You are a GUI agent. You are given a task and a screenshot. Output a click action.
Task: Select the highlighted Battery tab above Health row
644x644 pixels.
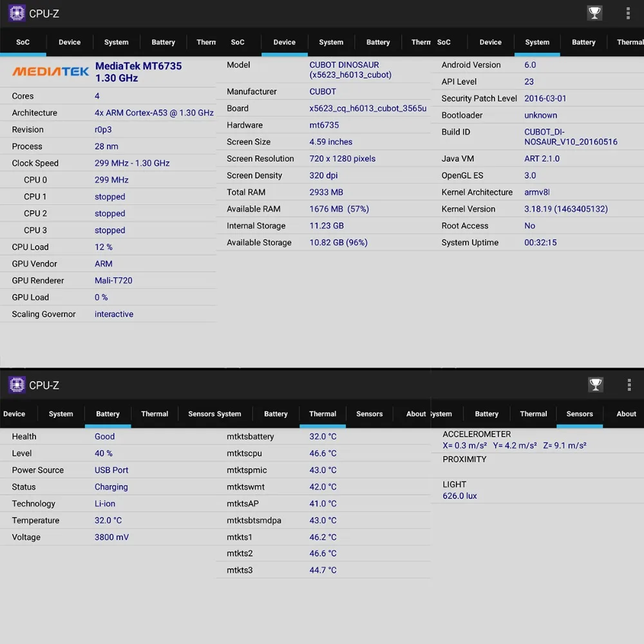[x=108, y=414]
